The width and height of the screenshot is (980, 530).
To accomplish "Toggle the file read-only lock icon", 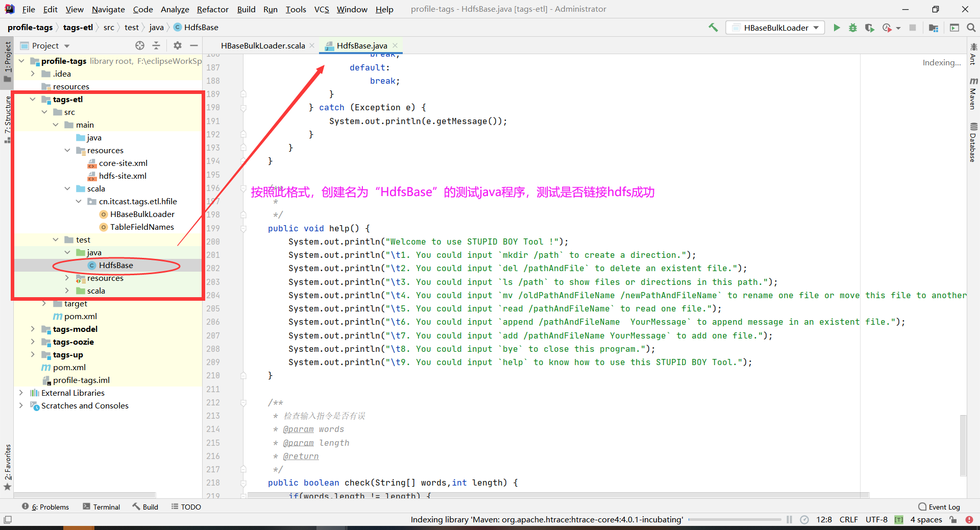I will (953, 519).
